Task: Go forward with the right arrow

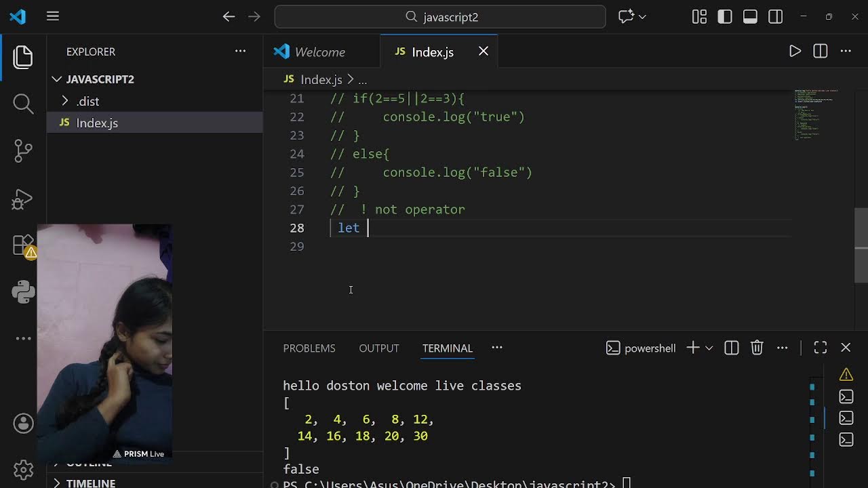Action: [254, 16]
